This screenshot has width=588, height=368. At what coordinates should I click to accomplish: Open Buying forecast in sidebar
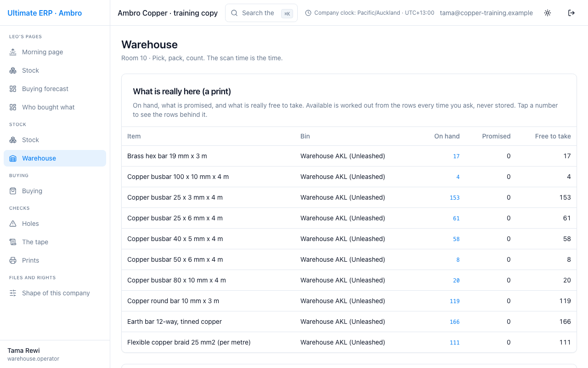coord(55,89)
